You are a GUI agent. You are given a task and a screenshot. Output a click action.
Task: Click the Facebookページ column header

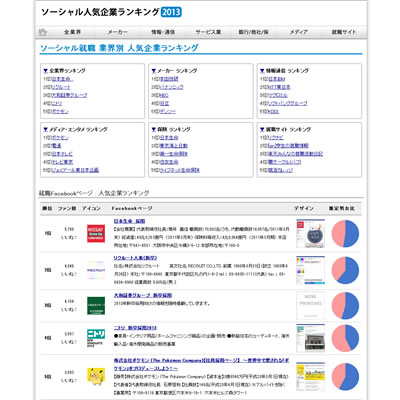click(x=132, y=208)
